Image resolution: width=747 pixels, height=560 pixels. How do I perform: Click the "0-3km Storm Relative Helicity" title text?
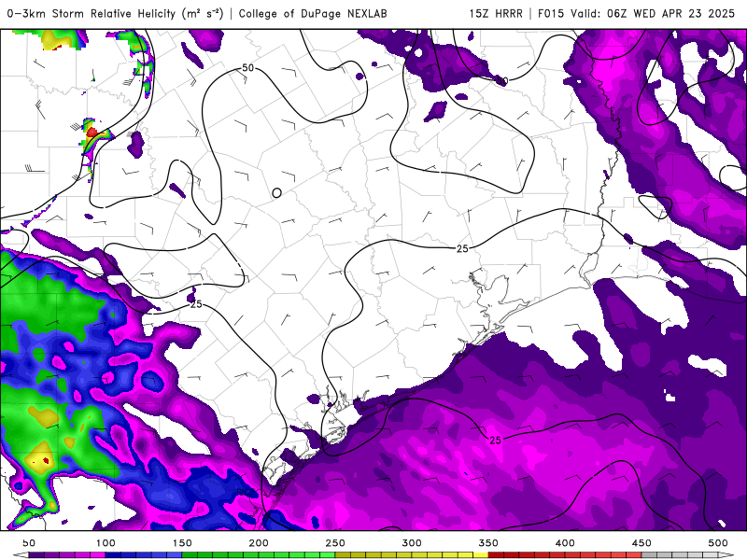point(92,13)
